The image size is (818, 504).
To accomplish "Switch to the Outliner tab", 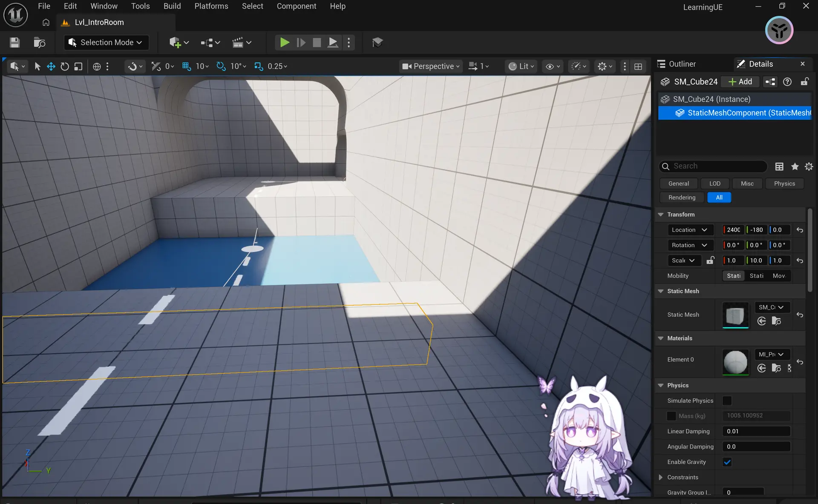I will pyautogui.click(x=677, y=64).
